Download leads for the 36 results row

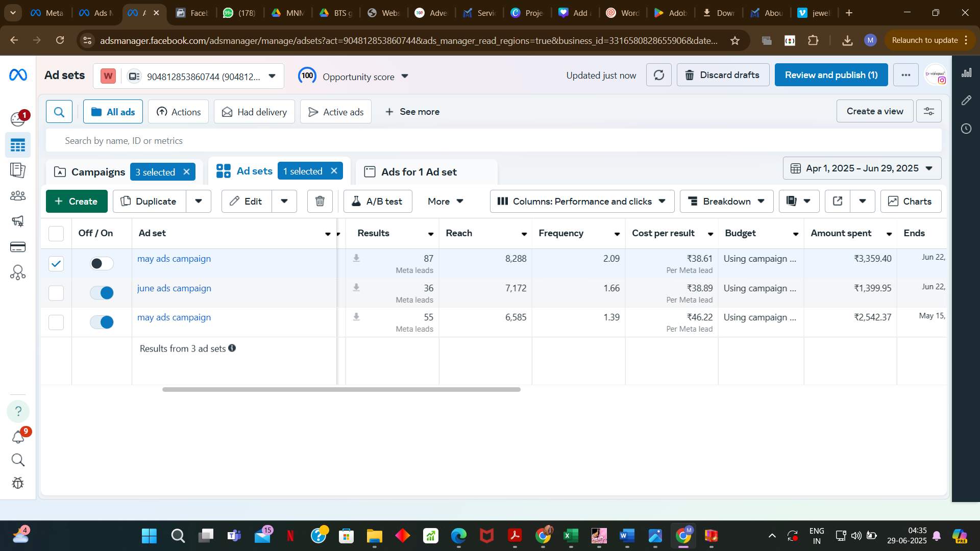tap(356, 288)
